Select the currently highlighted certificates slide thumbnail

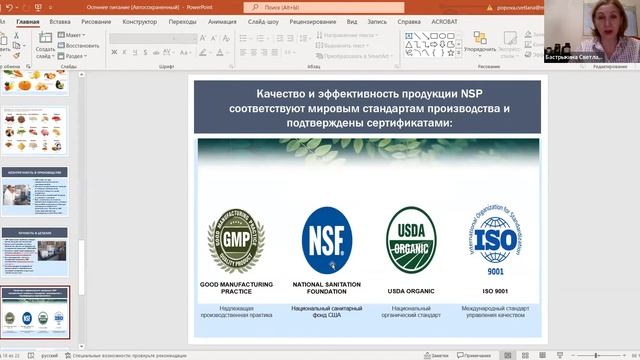tap(35, 313)
